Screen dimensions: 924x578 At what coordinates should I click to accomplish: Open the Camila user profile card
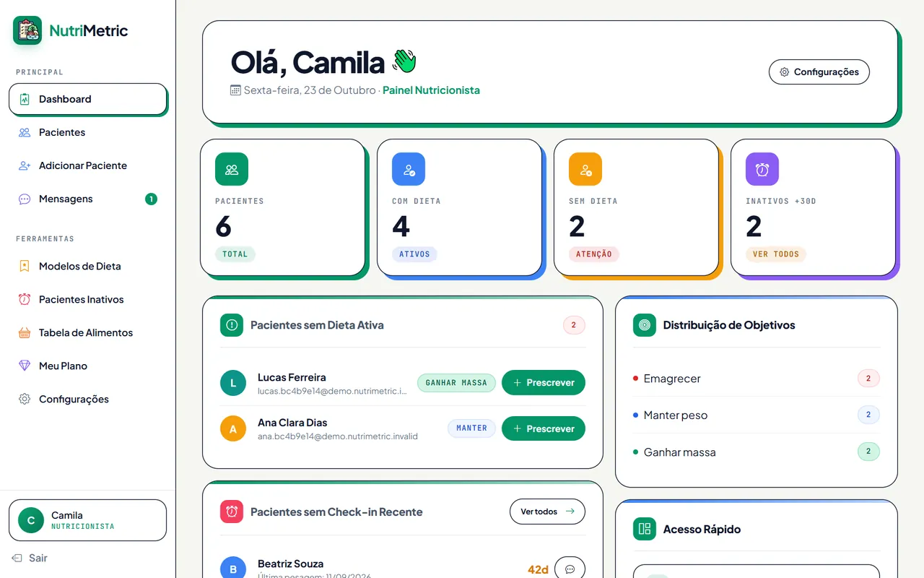tap(87, 520)
